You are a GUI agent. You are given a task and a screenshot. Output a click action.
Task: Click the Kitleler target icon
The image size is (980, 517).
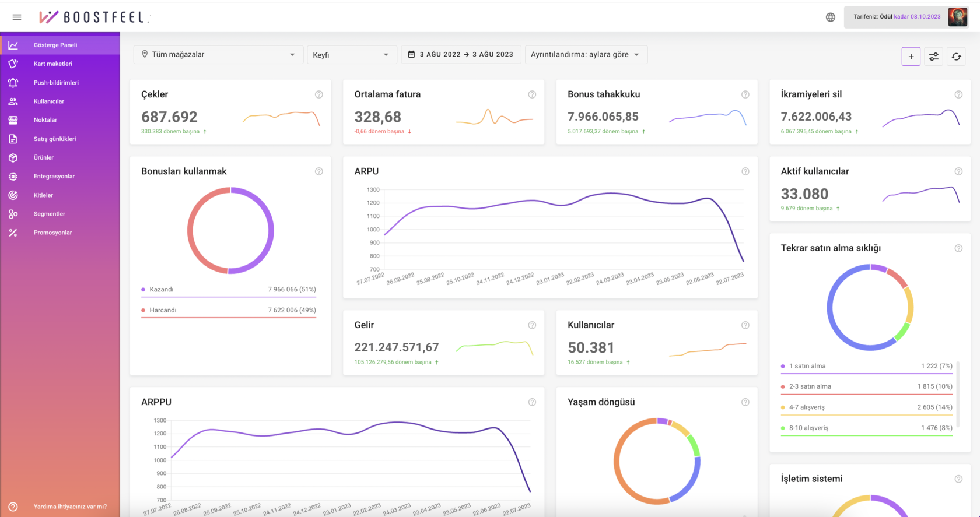click(13, 195)
